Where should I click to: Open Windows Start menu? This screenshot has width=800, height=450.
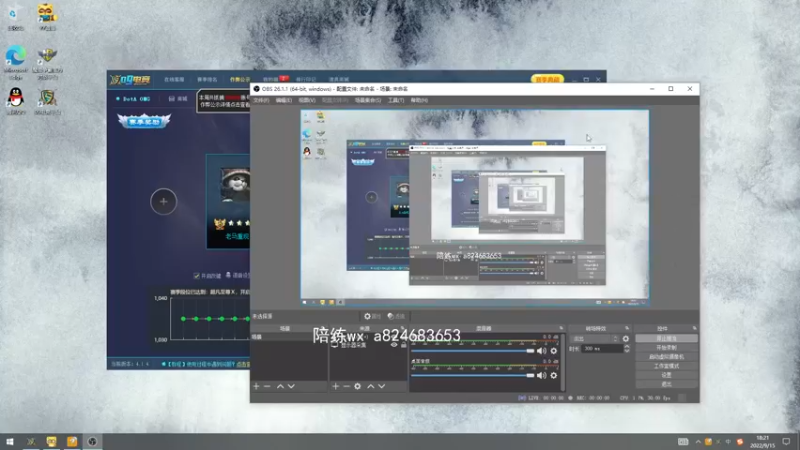pyautogui.click(x=9, y=441)
